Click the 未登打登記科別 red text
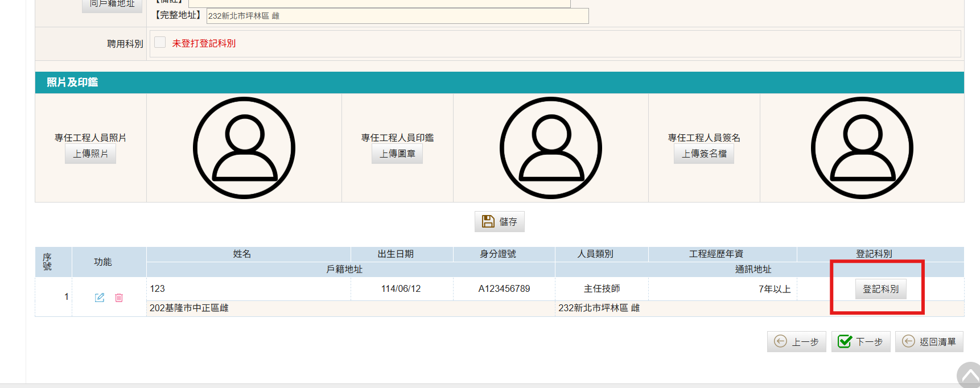This screenshot has width=980, height=388. pos(204,43)
